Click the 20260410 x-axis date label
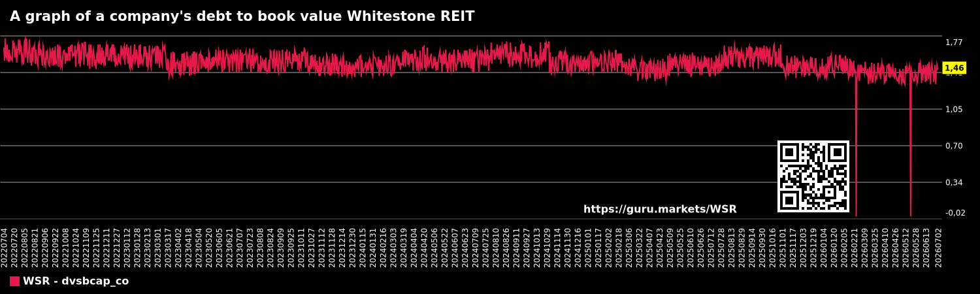 pyautogui.click(x=885, y=247)
